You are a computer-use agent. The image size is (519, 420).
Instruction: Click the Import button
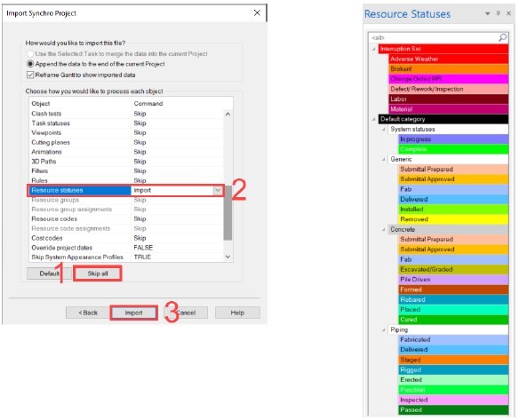(133, 313)
